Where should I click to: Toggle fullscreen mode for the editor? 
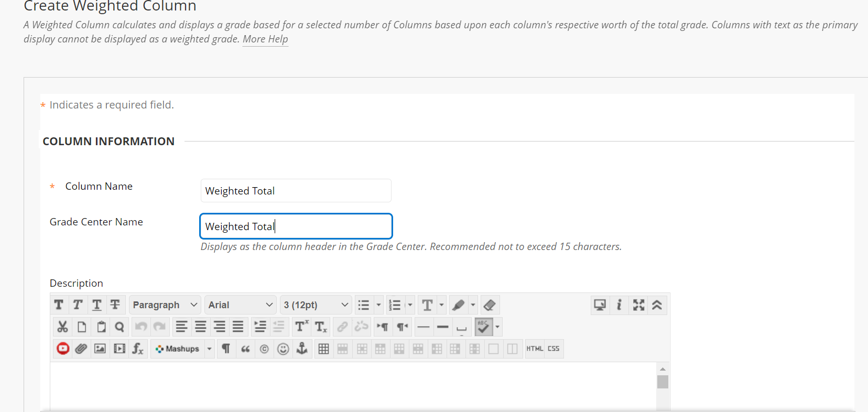coord(638,305)
